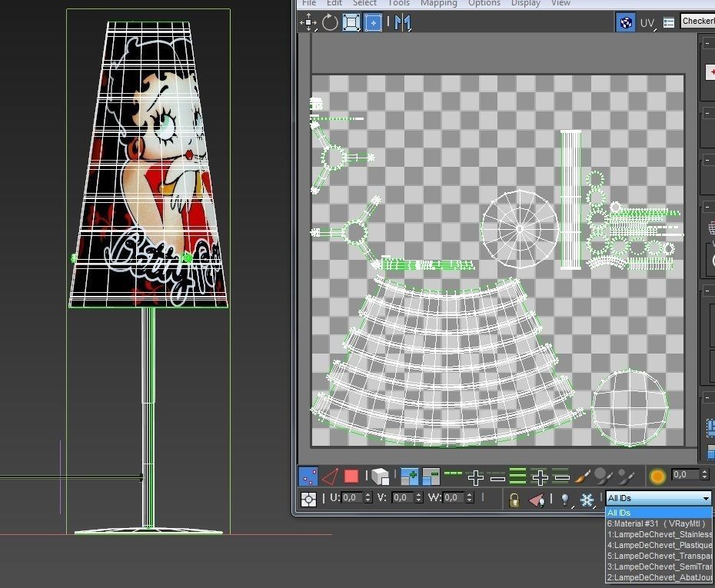Screen dimensions: 715x588
Task: Click the U coordinate spinner arrows
Action: tap(368, 498)
